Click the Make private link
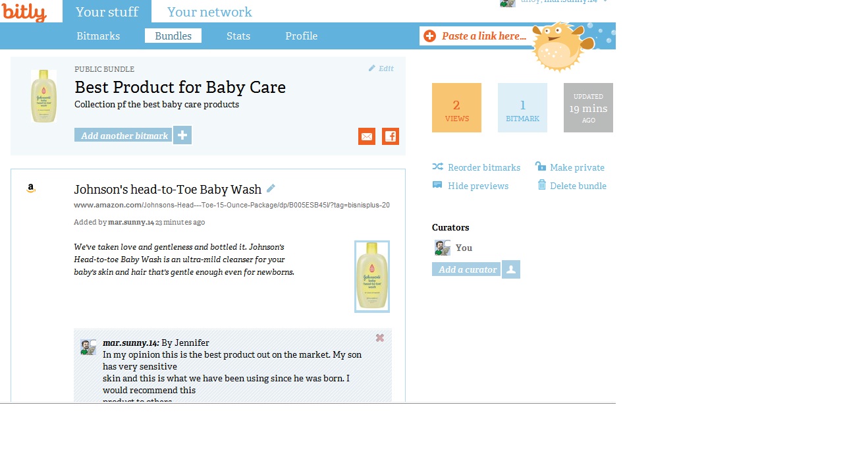Image resolution: width=868 pixels, height=467 pixels. click(577, 167)
